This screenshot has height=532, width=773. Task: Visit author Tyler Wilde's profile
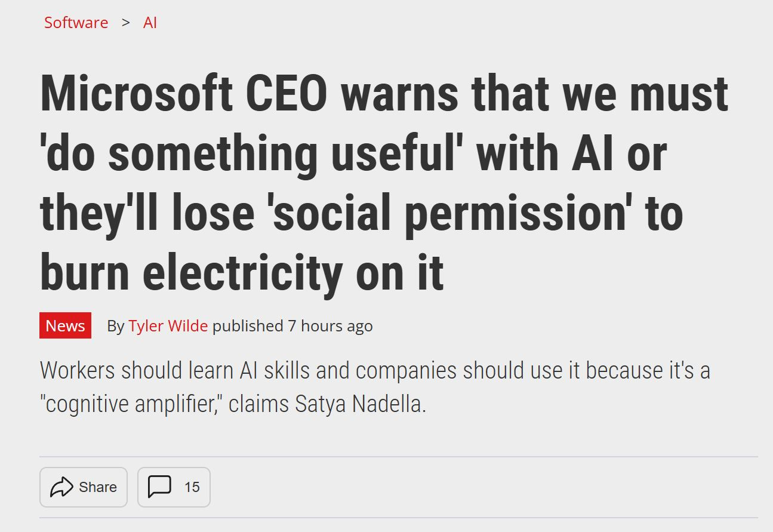[168, 326]
